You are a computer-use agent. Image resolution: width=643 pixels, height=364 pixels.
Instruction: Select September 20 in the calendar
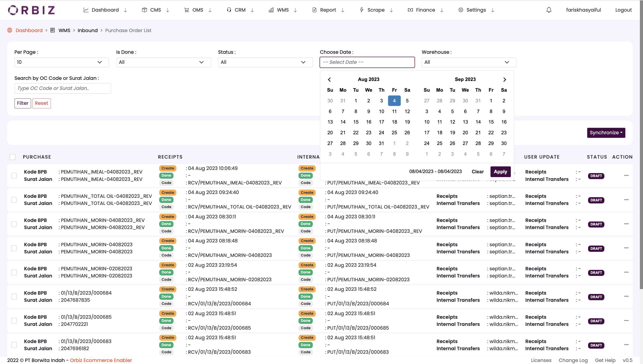(465, 133)
